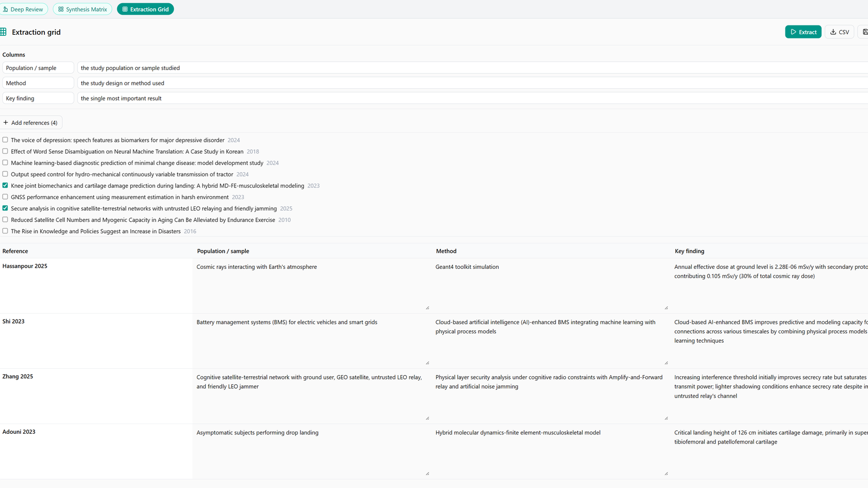This screenshot has height=488, width=868.
Task: Click Add references (4) button
Action: click(x=31, y=123)
